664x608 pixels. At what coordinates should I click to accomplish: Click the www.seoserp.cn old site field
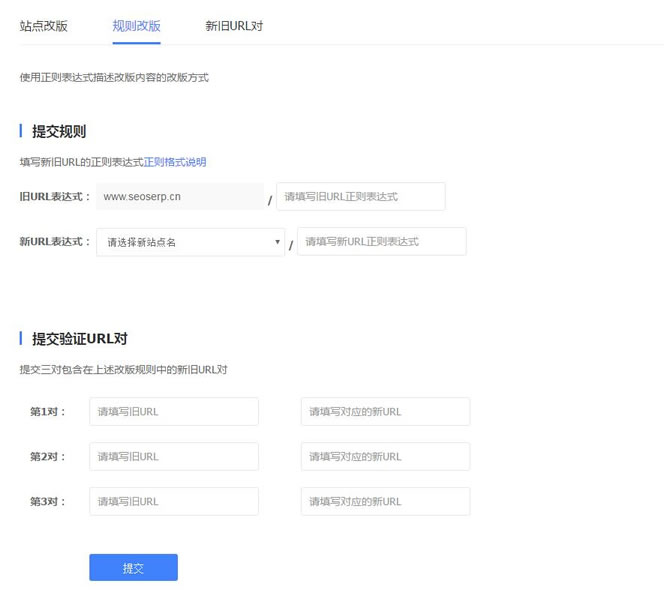[180, 196]
